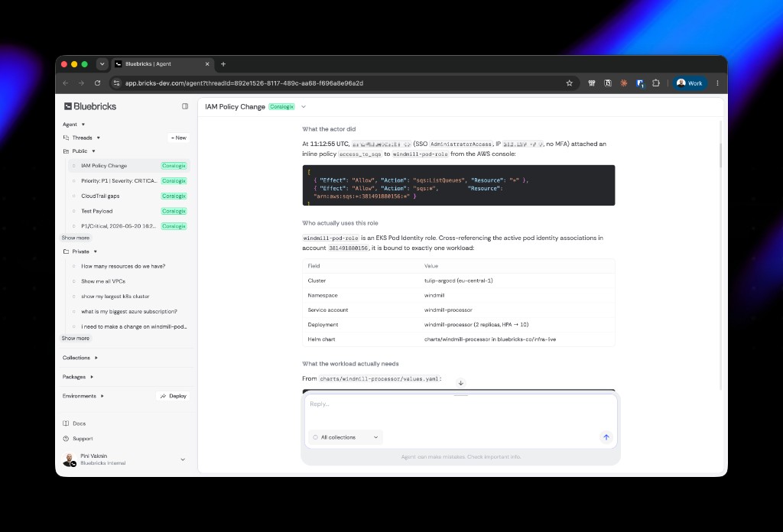Collapse the Public threads folder
Viewport: 783px width, 532px height.
93,151
